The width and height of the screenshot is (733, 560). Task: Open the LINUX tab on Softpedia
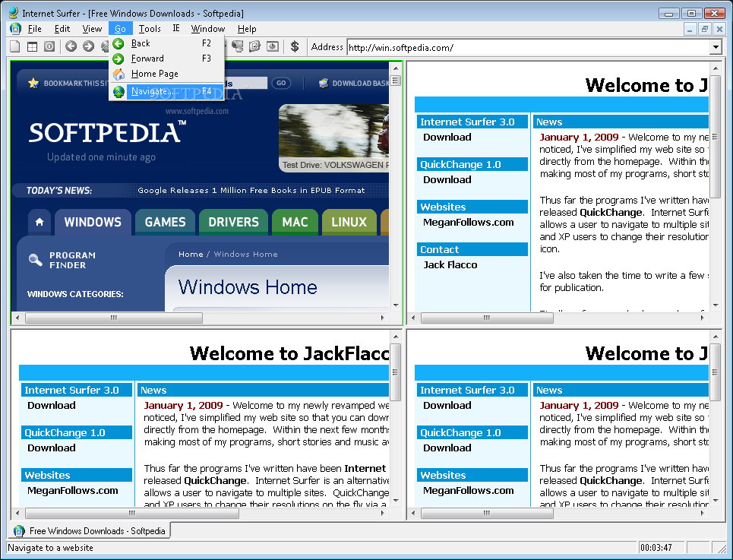point(349,222)
